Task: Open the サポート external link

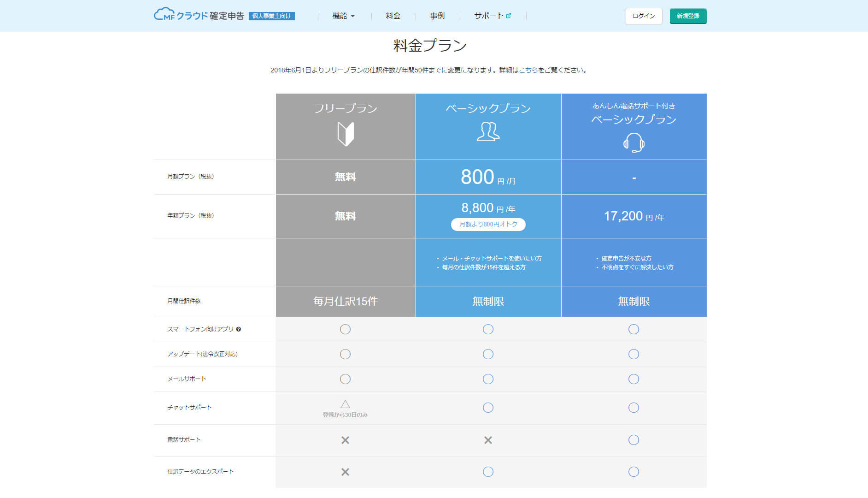Action: click(x=493, y=16)
